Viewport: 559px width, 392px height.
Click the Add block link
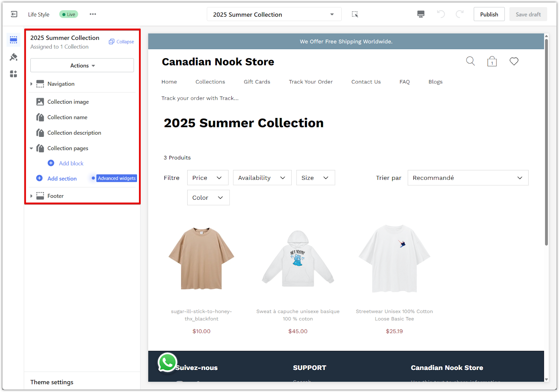click(71, 163)
